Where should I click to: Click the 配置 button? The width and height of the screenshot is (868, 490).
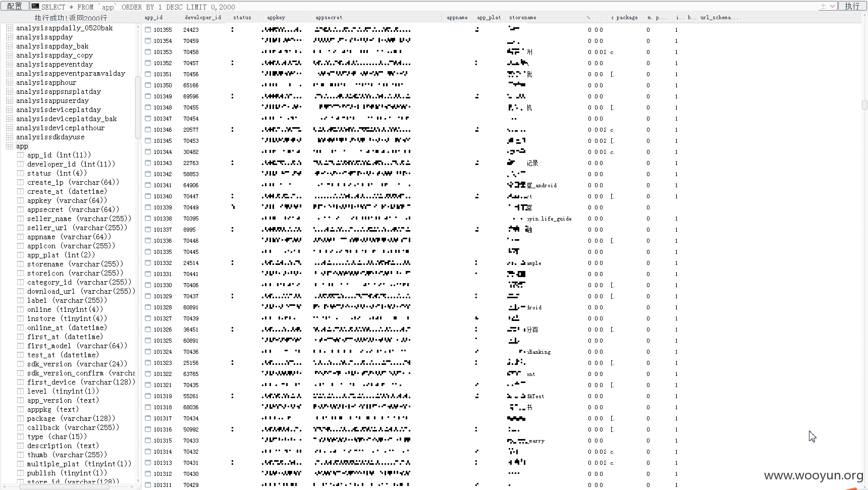[x=15, y=6]
